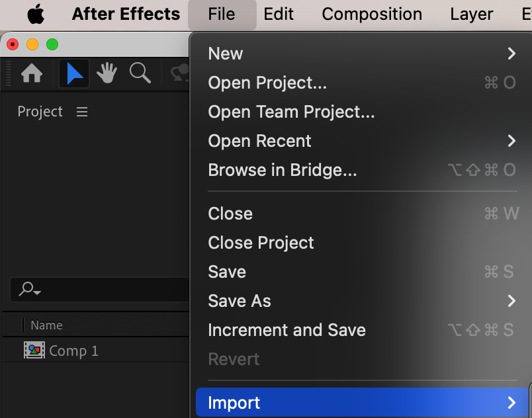The height and width of the screenshot is (418, 532).
Task: Choose Browse in Bridge menu item
Action: [x=283, y=170]
